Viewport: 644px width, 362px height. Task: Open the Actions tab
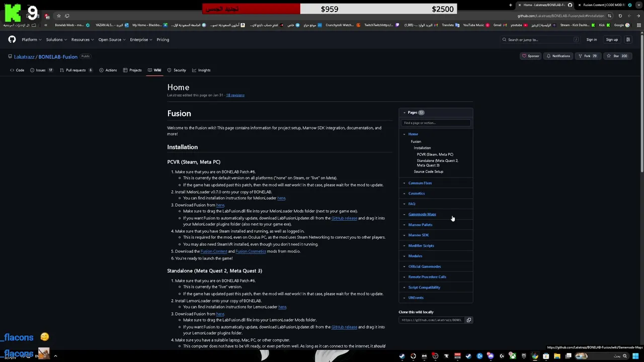pyautogui.click(x=108, y=70)
